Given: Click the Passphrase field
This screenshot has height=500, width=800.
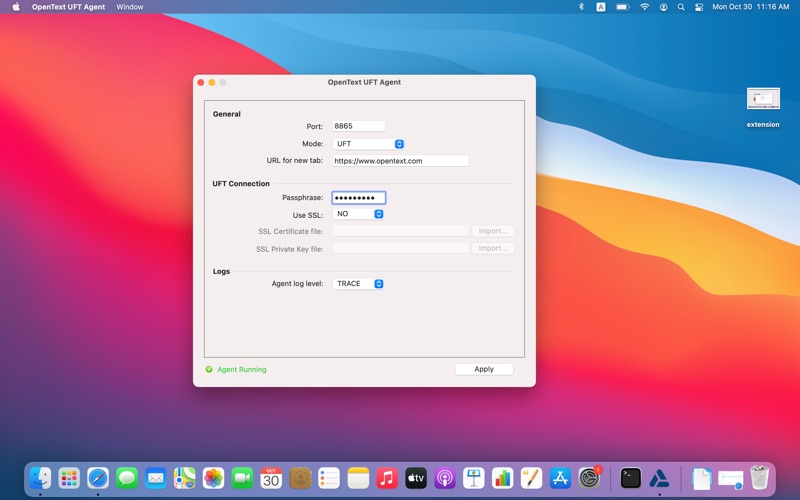Looking at the screenshot, I should (x=358, y=198).
